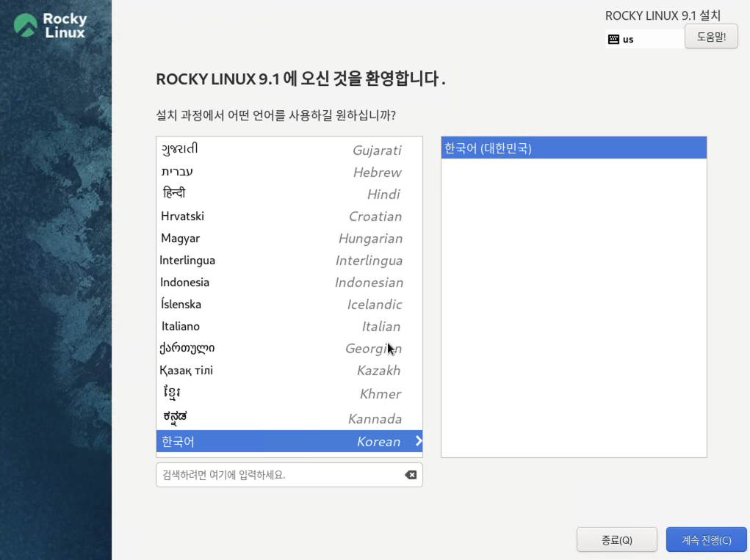The height and width of the screenshot is (560, 750).
Task: Select Interlingua language row
Action: point(289,260)
